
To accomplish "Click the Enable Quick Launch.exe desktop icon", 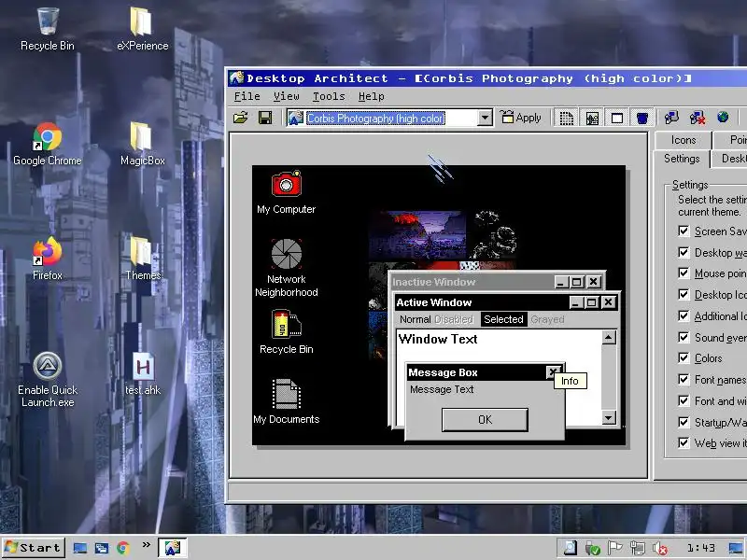I will pyautogui.click(x=48, y=380).
